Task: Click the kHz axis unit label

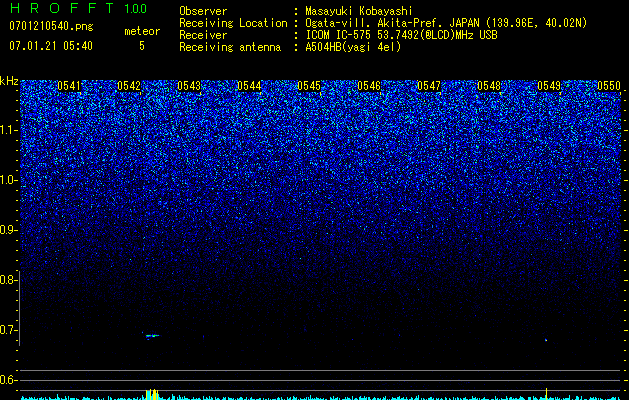Action: 9,81
